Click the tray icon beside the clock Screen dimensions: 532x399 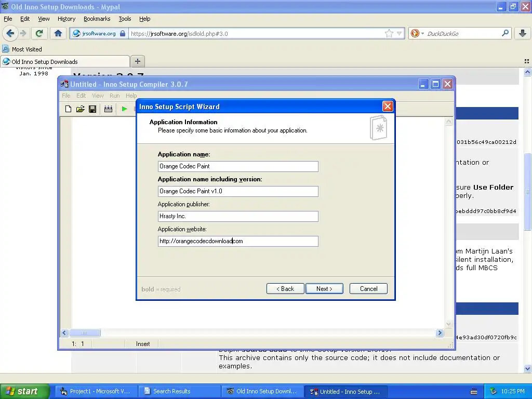point(493,391)
